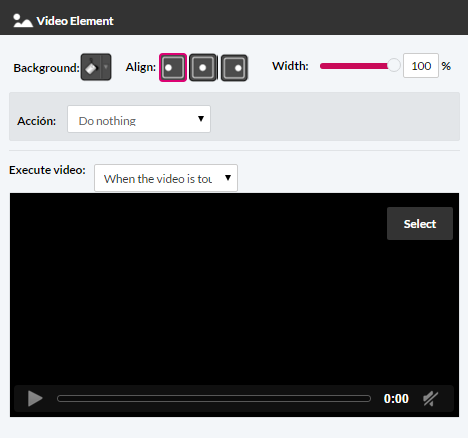The width and height of the screenshot is (468, 438).
Task: Open the Acción dropdown showing Do nothing
Action: click(x=139, y=119)
